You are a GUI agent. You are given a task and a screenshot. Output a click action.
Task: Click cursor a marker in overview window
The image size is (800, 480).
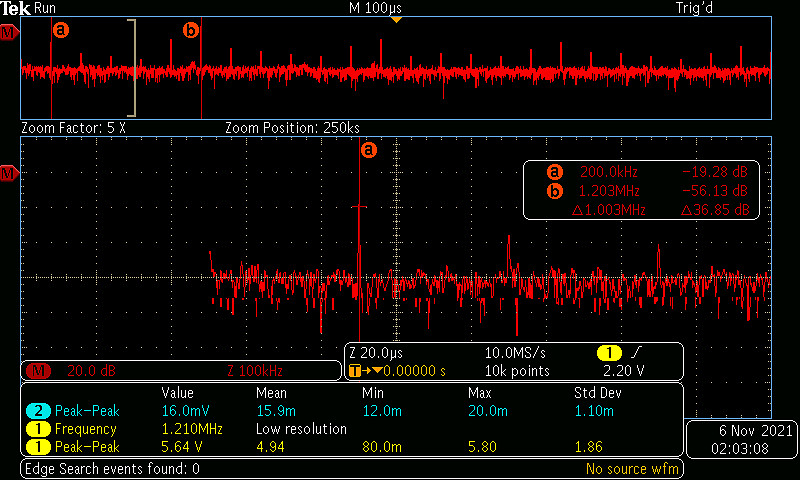(60, 30)
